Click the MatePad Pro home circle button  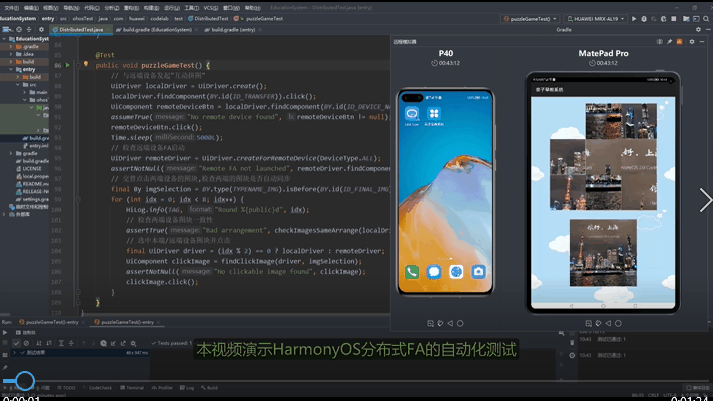point(618,323)
